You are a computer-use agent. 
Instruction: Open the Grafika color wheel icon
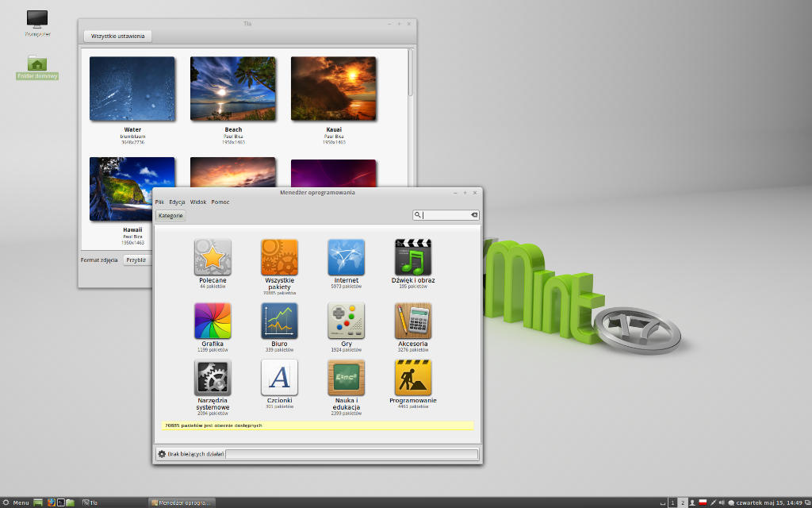(x=213, y=321)
